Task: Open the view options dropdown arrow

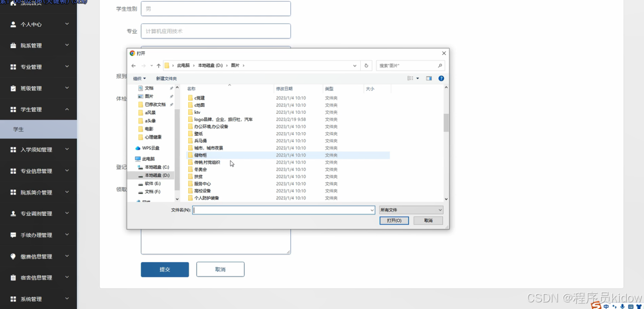Action: pyautogui.click(x=418, y=78)
